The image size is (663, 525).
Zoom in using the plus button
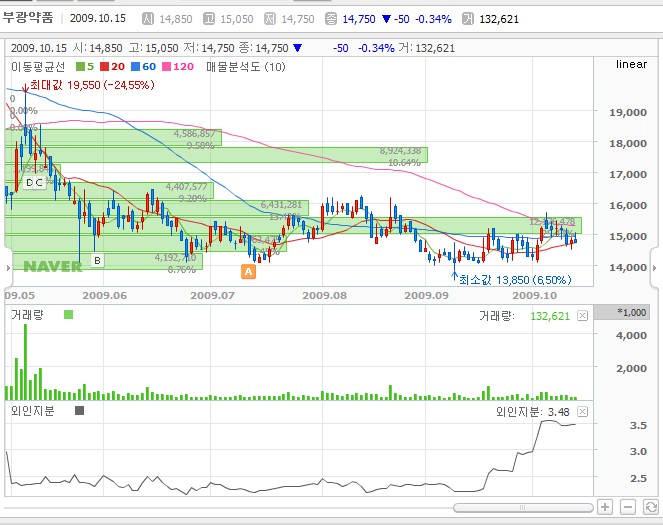click(x=605, y=507)
